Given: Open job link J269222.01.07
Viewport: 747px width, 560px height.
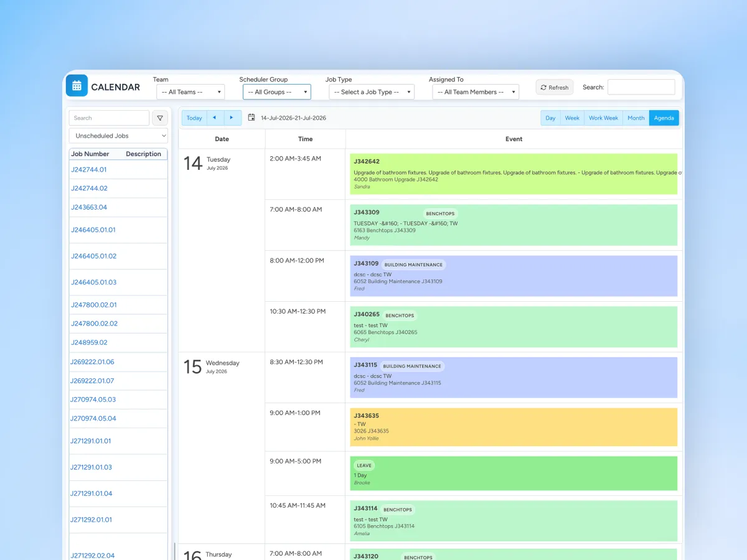Looking at the screenshot, I should [92, 381].
